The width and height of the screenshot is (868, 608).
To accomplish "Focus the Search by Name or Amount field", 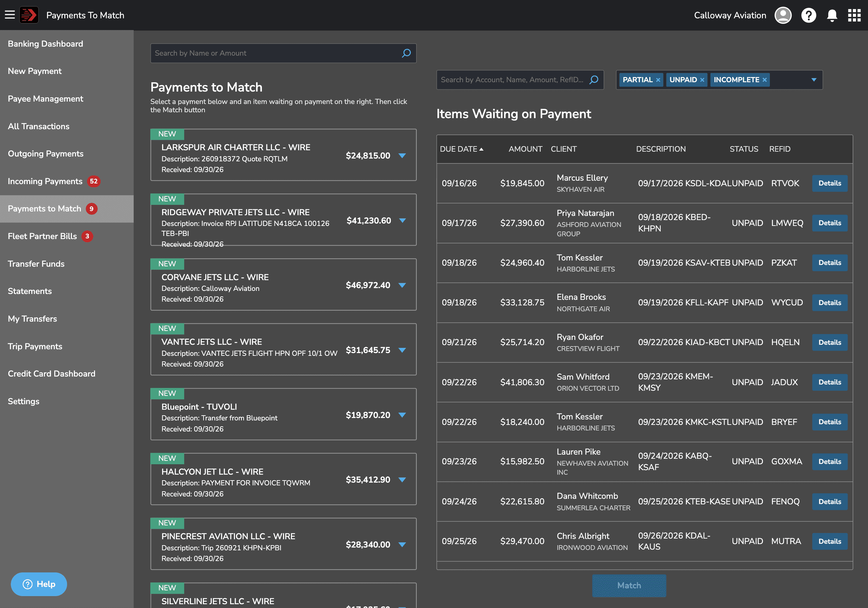I will [283, 53].
